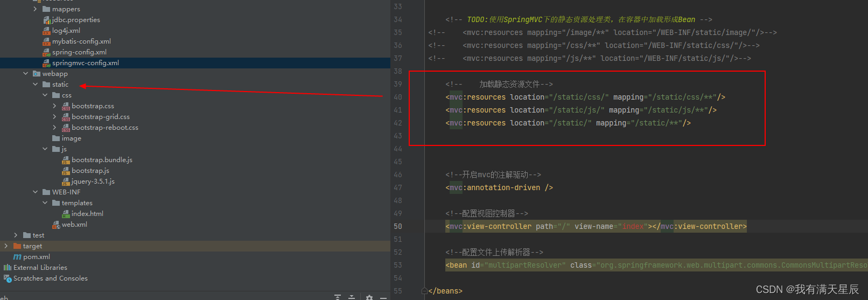The width and height of the screenshot is (868, 300).
Task: Open tool window settings gear
Action: click(369, 297)
